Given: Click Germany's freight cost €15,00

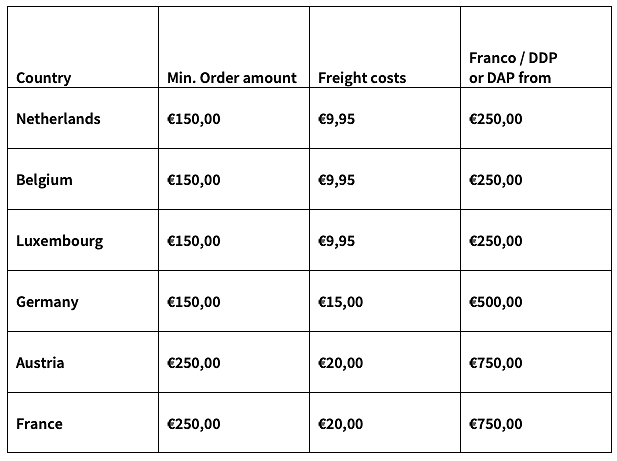Looking at the screenshot, I should click(340, 302).
